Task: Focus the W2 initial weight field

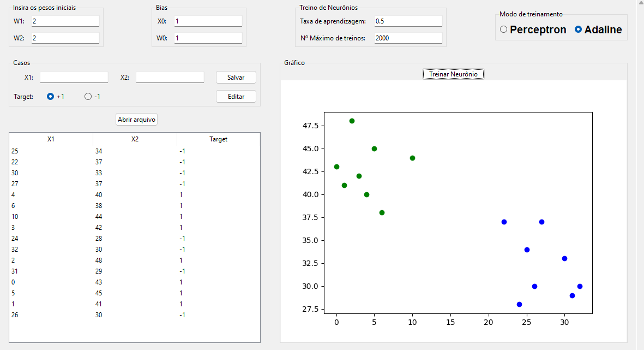Action: 65,38
